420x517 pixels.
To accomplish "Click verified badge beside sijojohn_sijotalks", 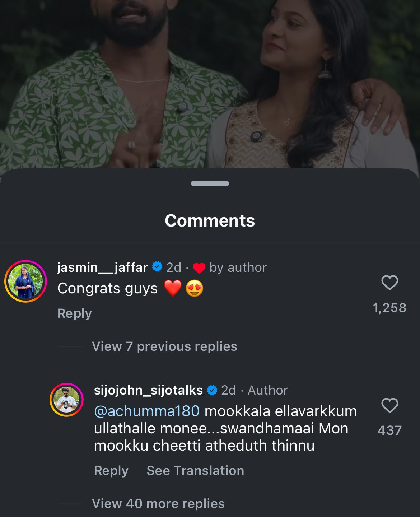I will tap(212, 390).
